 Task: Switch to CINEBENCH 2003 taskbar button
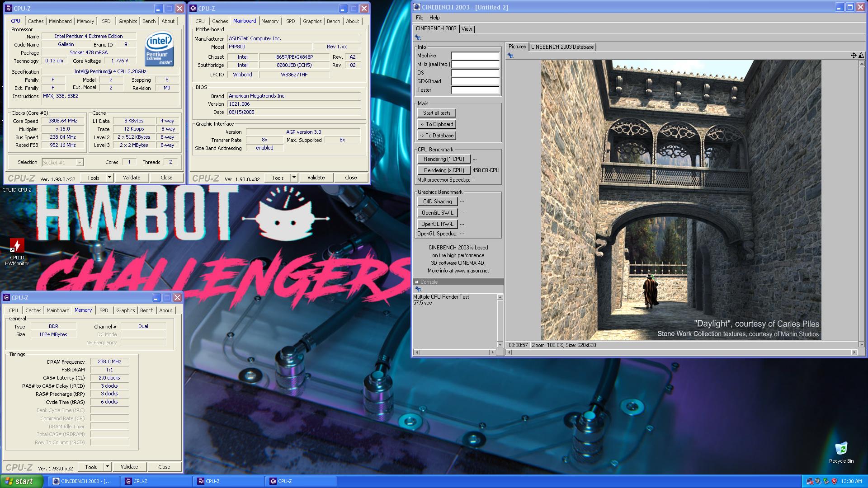coord(84,481)
